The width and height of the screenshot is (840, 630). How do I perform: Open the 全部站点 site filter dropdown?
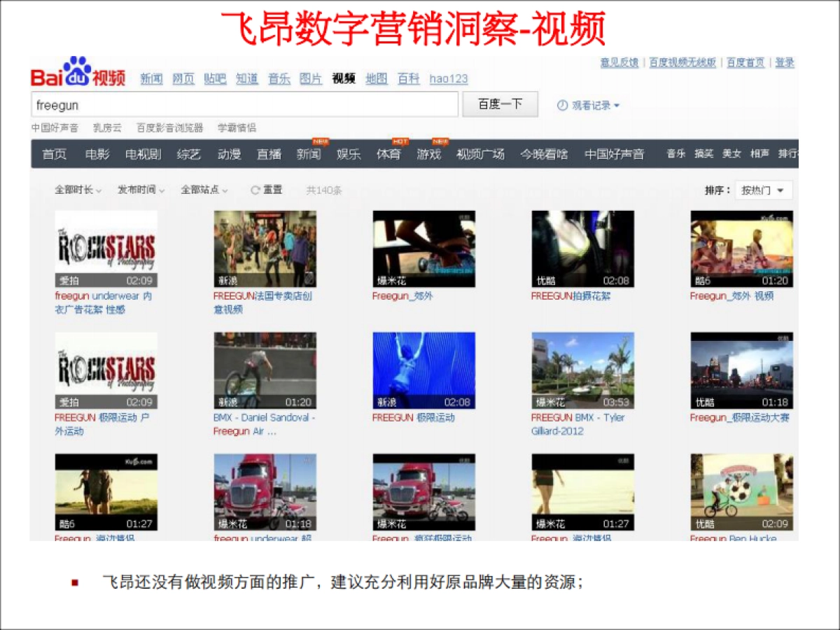tap(202, 189)
